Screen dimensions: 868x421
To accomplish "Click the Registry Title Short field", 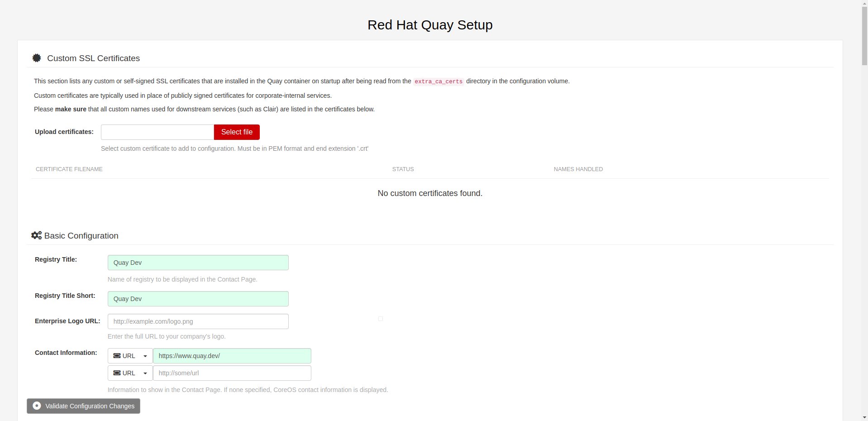I will (x=198, y=299).
